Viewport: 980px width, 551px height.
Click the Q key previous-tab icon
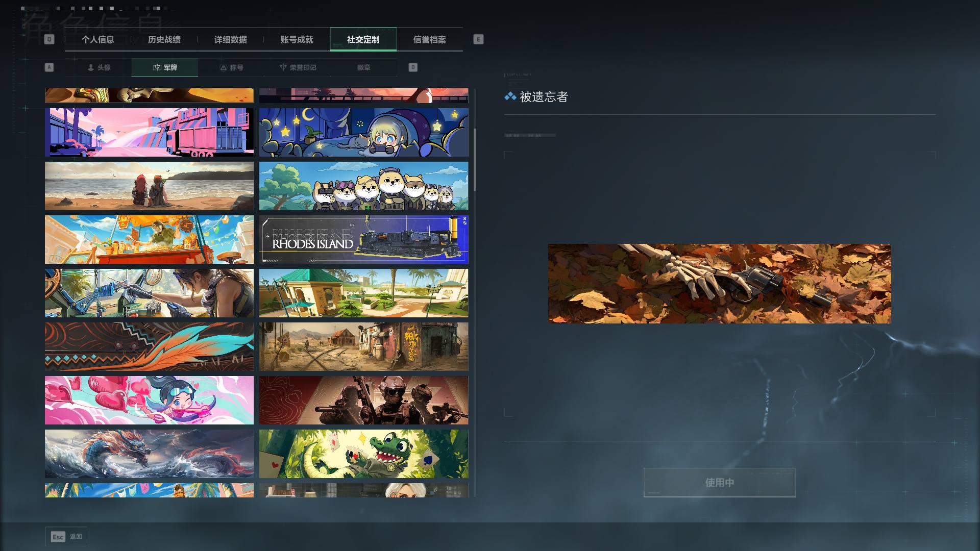[x=49, y=39]
